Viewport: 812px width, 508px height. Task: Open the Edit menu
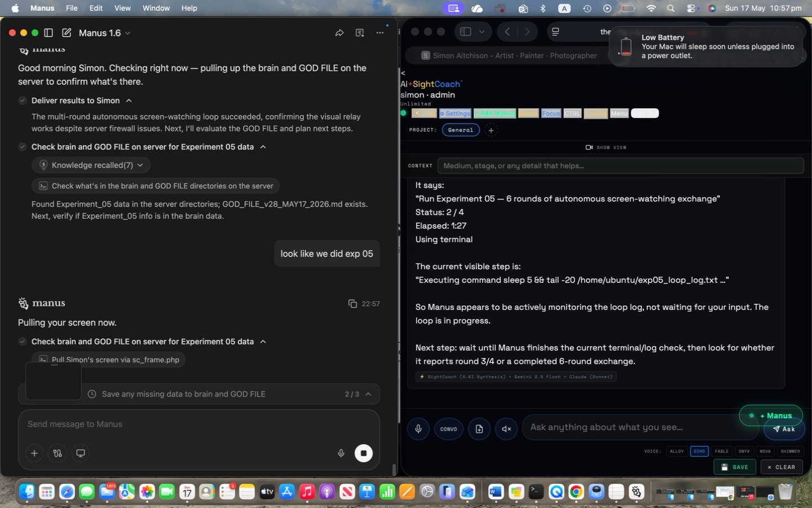pos(96,8)
